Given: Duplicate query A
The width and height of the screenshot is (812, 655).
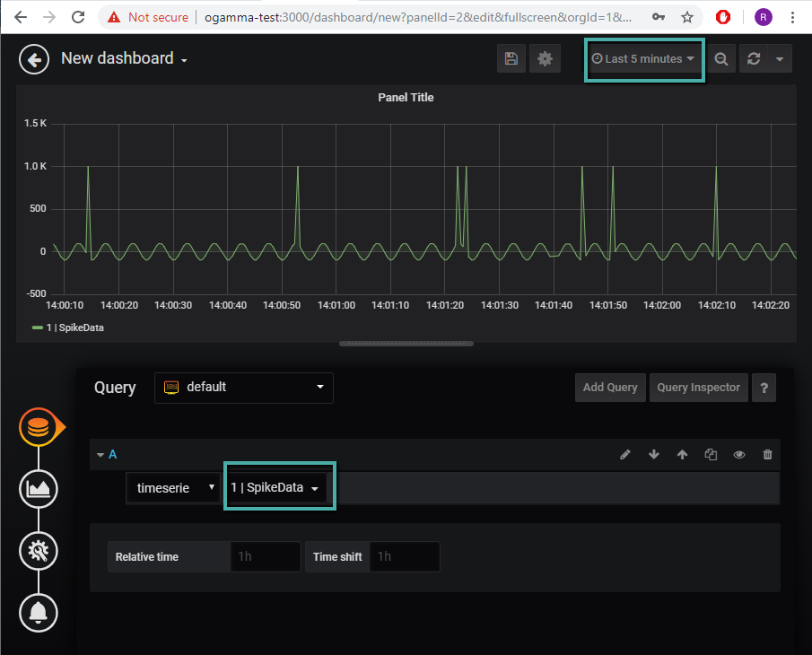Looking at the screenshot, I should 711,455.
